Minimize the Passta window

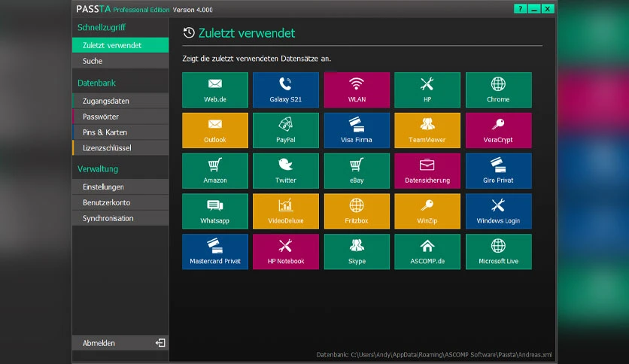click(534, 9)
